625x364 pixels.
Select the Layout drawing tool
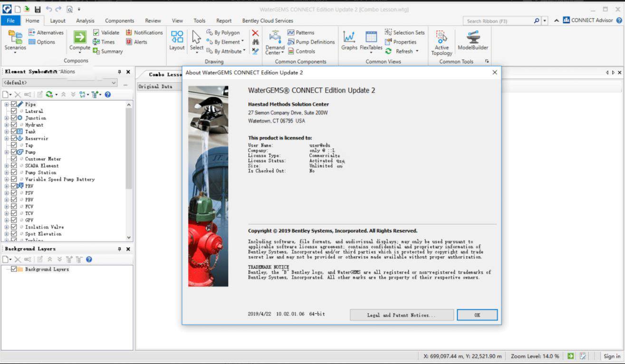(177, 41)
